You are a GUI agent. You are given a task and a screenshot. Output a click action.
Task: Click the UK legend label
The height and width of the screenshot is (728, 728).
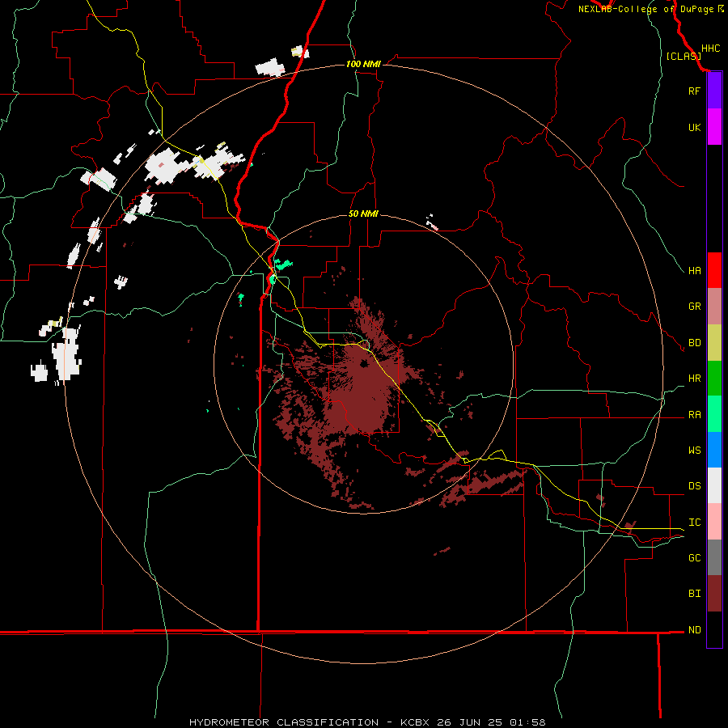coord(694,127)
